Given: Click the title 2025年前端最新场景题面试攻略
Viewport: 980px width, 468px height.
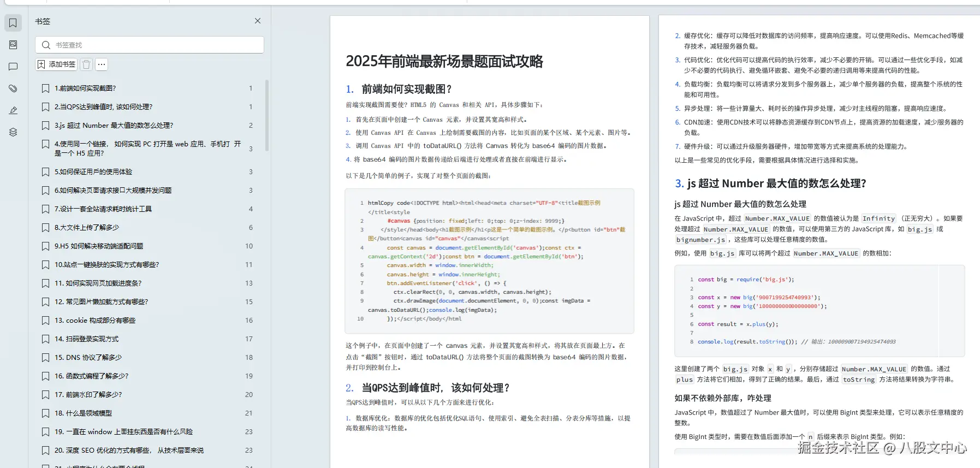Looking at the screenshot, I should [x=444, y=61].
